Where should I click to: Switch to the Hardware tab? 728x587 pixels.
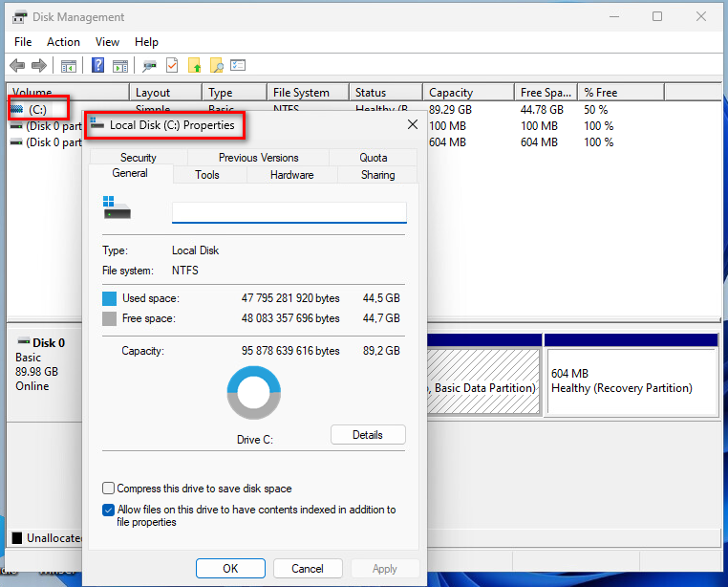[x=292, y=175]
